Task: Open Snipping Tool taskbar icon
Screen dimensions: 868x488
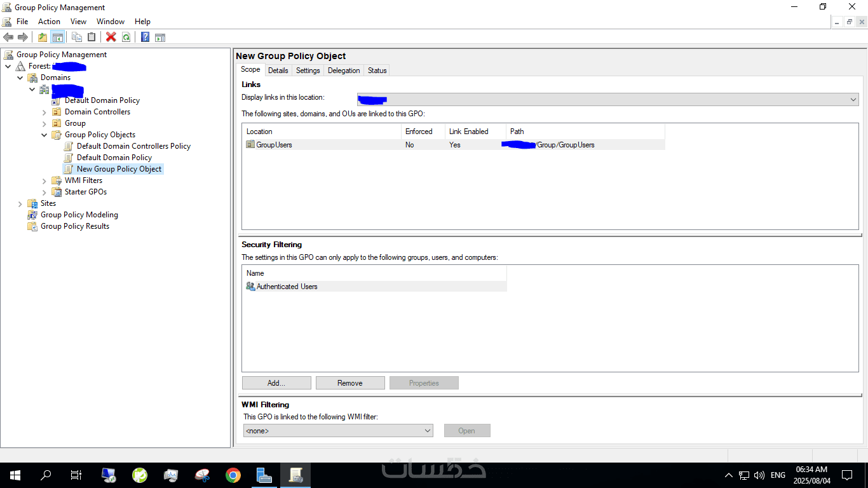Action: (x=202, y=475)
